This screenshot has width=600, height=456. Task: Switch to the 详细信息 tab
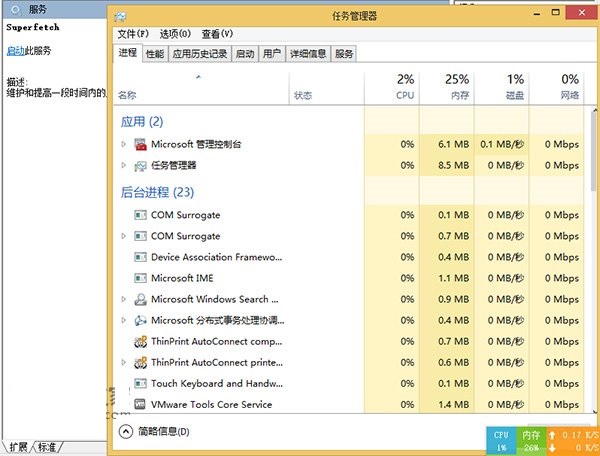(x=308, y=54)
